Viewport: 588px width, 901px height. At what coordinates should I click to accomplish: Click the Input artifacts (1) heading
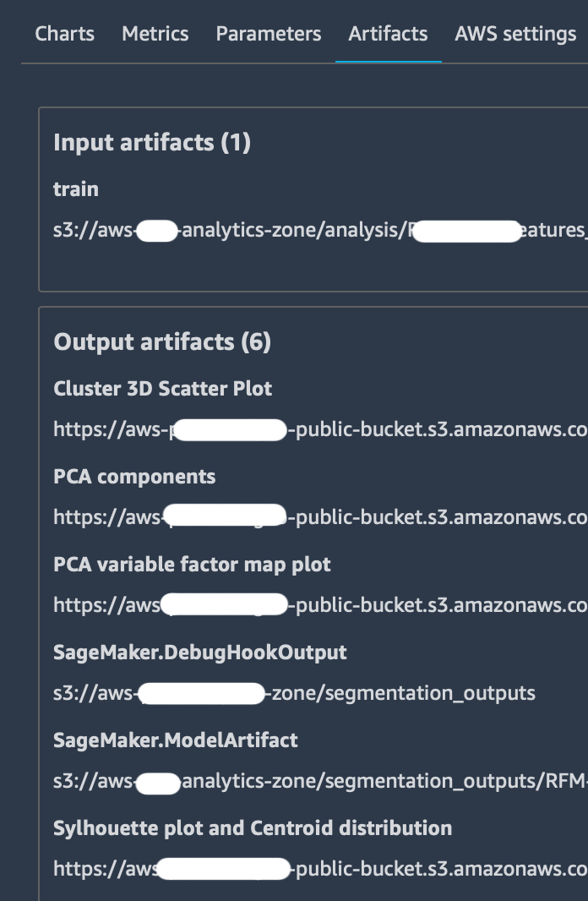coord(152,142)
